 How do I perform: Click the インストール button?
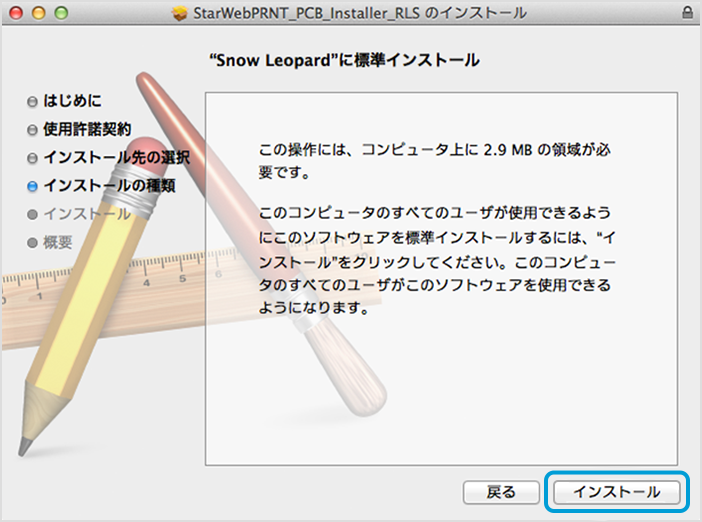pos(616,492)
